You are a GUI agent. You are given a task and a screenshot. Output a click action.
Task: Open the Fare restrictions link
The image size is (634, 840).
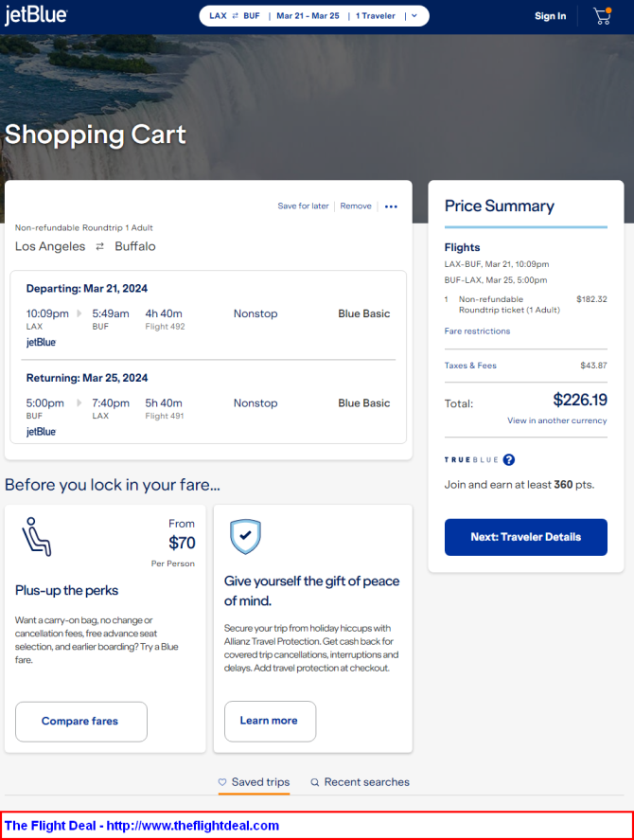[477, 331]
